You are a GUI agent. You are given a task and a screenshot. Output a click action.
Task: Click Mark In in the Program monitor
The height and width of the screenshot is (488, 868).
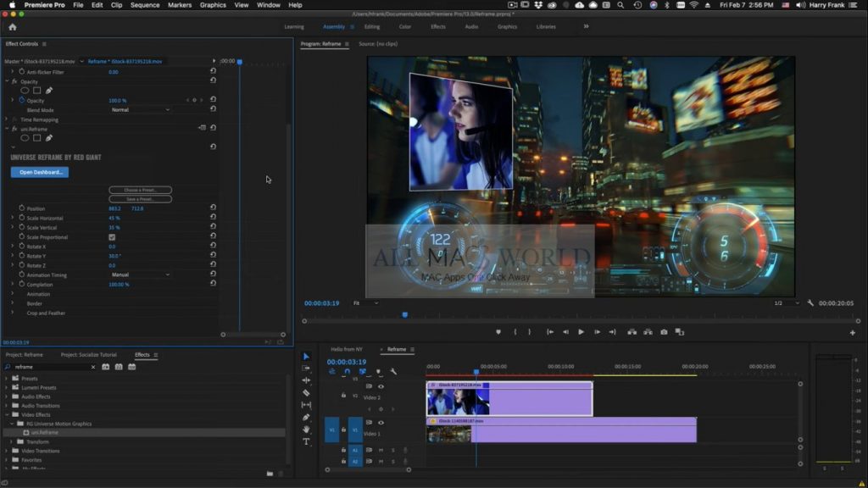[x=515, y=332]
